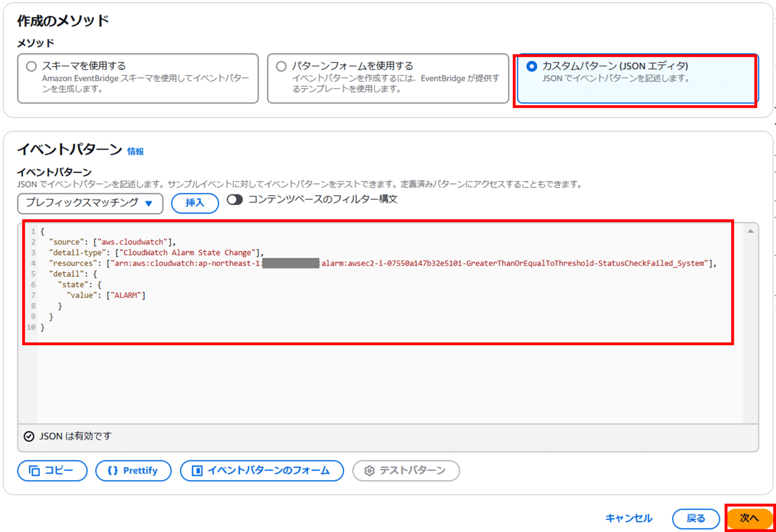Select カスタムパターン (JSON エディタ) radio option
This screenshot has height=532, width=776.
pyautogui.click(x=532, y=66)
